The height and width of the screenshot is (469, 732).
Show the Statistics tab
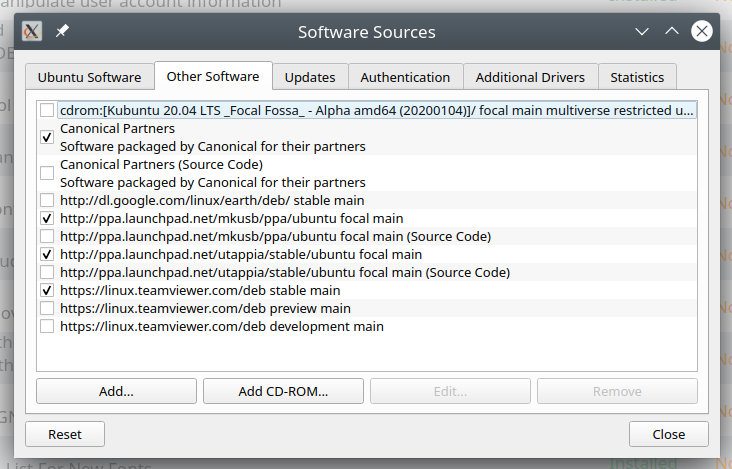[x=637, y=77]
